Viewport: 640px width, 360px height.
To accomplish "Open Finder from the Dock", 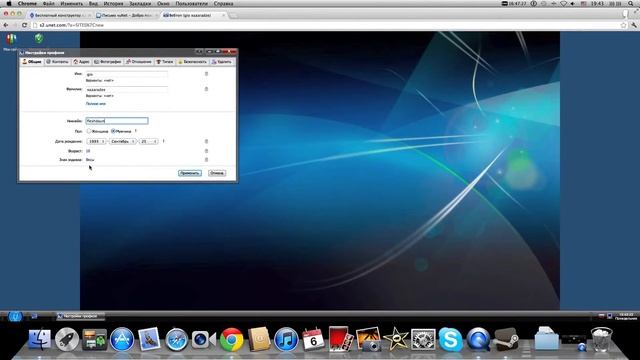I will pyautogui.click(x=40, y=340).
